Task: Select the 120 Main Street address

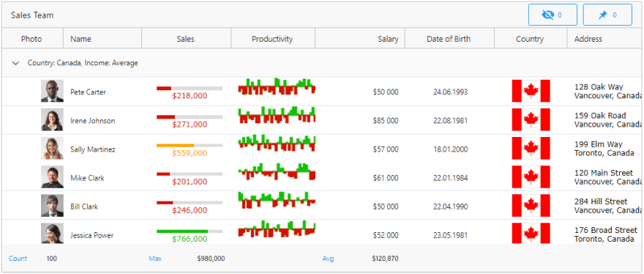Action: click(608, 177)
